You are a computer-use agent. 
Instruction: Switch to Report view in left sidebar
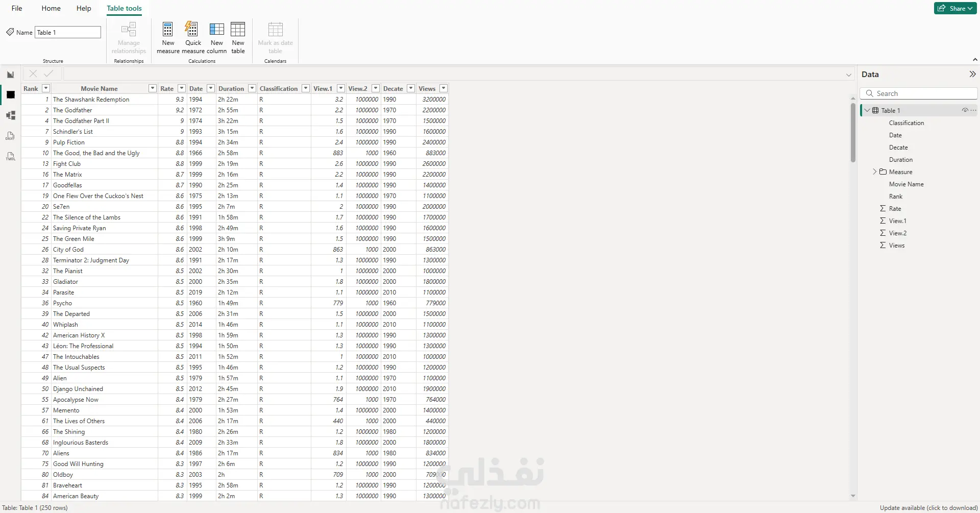tap(10, 75)
